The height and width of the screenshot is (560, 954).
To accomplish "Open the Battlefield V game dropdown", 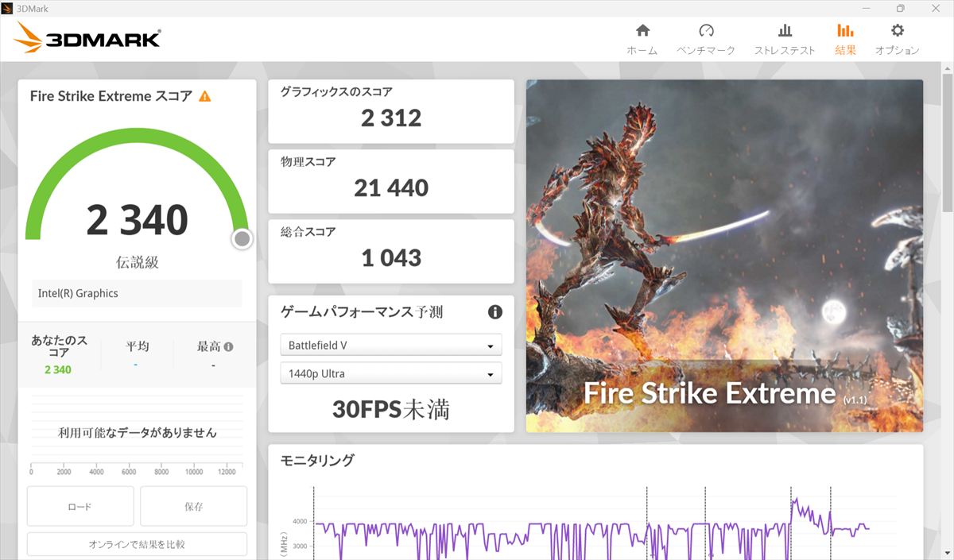I will (391, 346).
